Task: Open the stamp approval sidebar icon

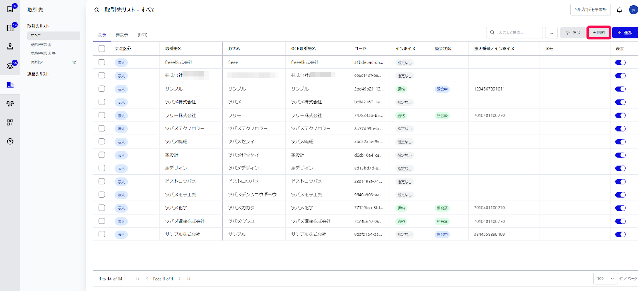Action: click(10, 47)
